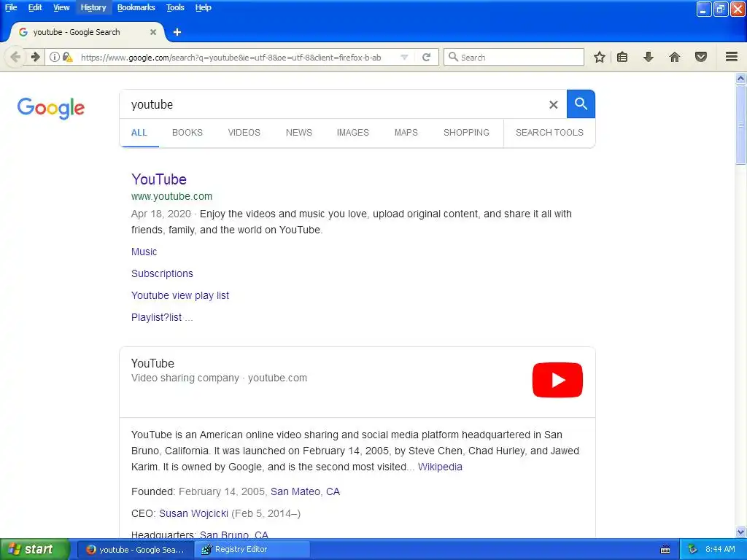The image size is (747, 560).
Task: Open the View menu
Action: point(61,7)
